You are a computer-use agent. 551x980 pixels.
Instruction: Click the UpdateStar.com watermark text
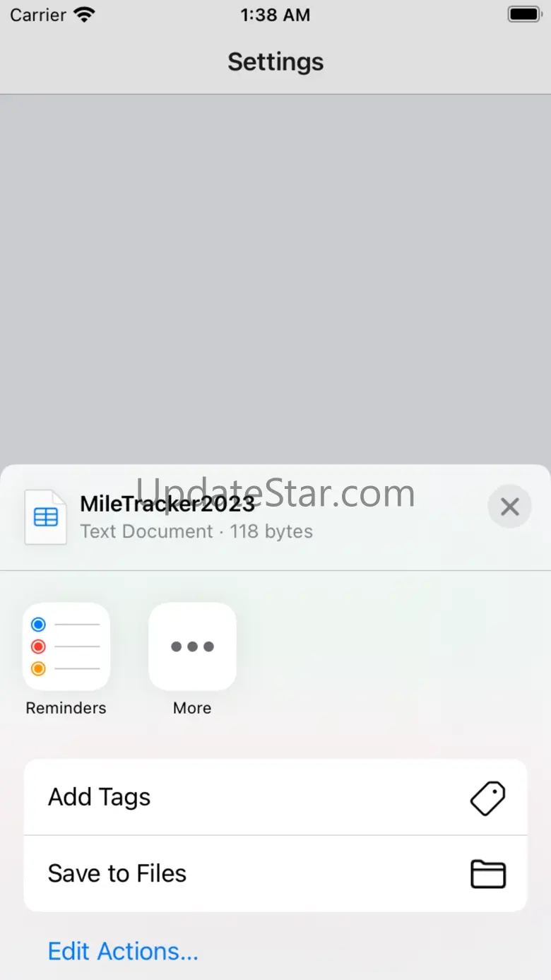(x=275, y=492)
